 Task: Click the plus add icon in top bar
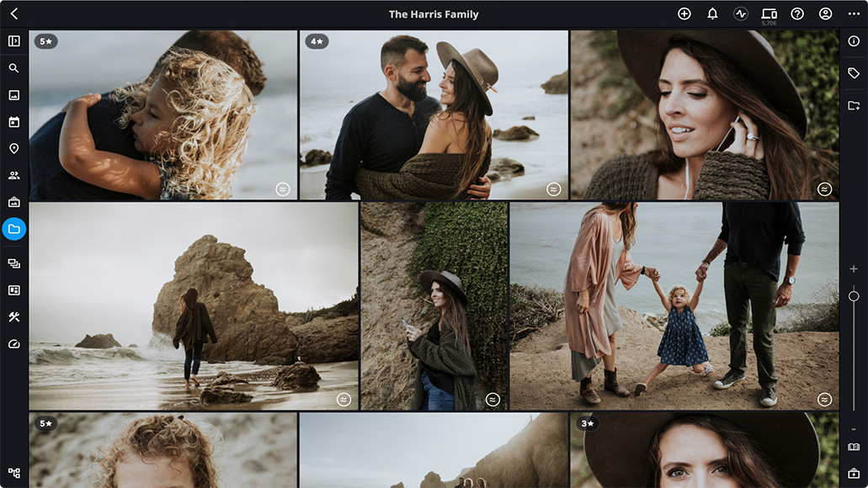pos(684,13)
